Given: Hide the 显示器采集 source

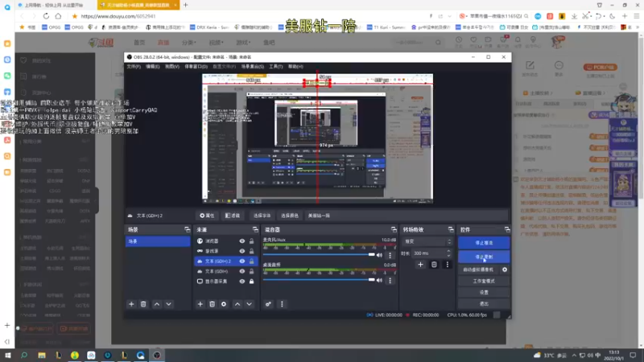Looking at the screenshot, I should [x=242, y=281].
